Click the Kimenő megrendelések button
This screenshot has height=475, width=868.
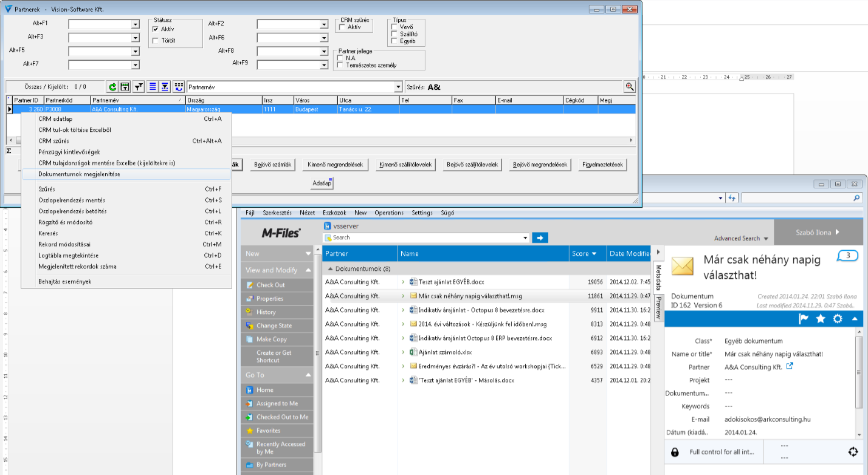[336, 165]
